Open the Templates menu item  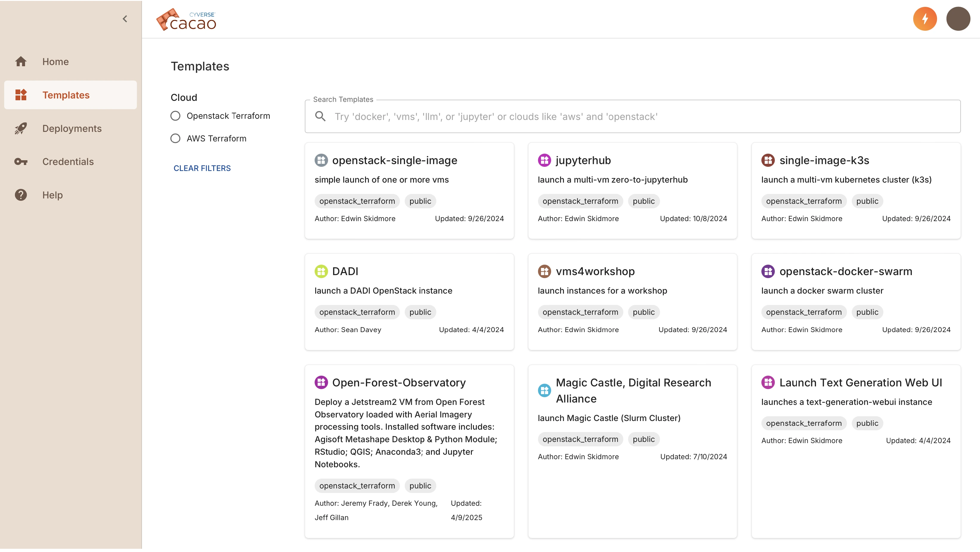click(x=70, y=95)
